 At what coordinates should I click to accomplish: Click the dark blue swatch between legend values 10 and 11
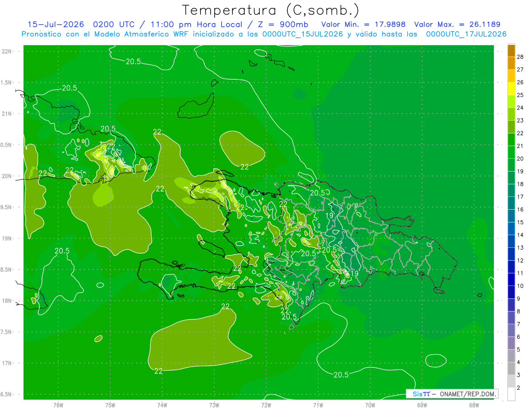click(x=511, y=279)
